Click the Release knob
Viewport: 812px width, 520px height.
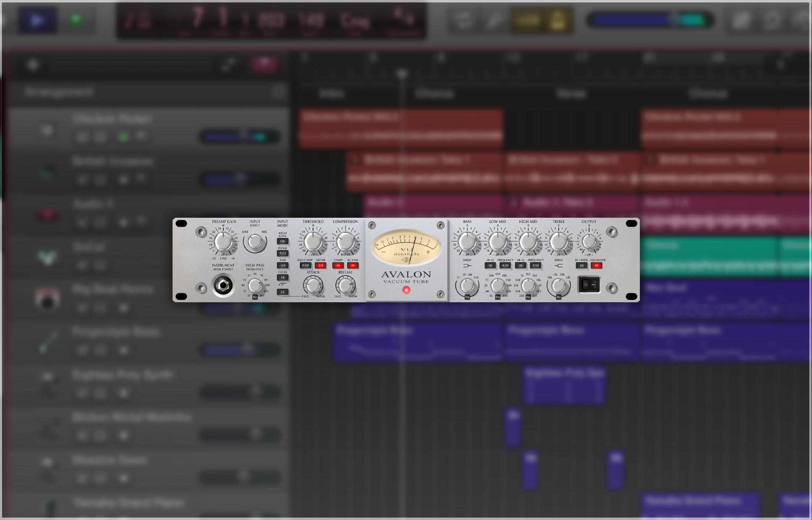[345, 286]
